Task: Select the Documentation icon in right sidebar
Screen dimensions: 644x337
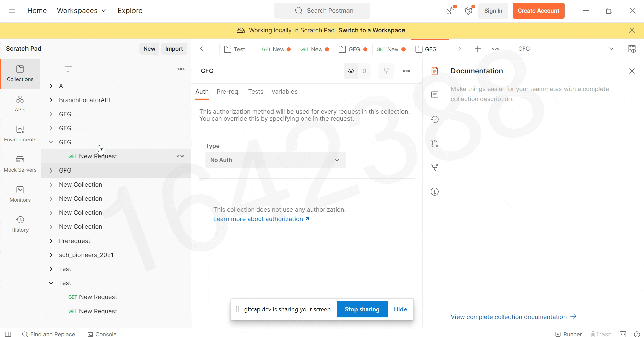Action: pyautogui.click(x=435, y=71)
